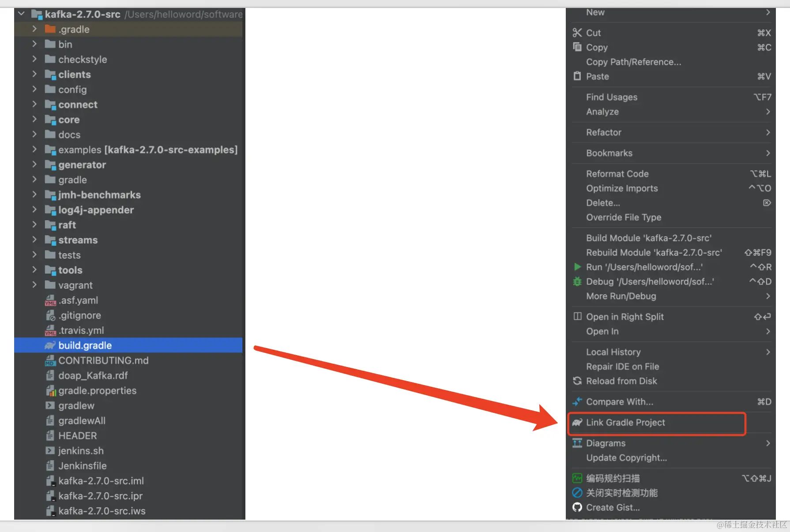
Task: Choose Optimize Imports
Action: [671, 188]
